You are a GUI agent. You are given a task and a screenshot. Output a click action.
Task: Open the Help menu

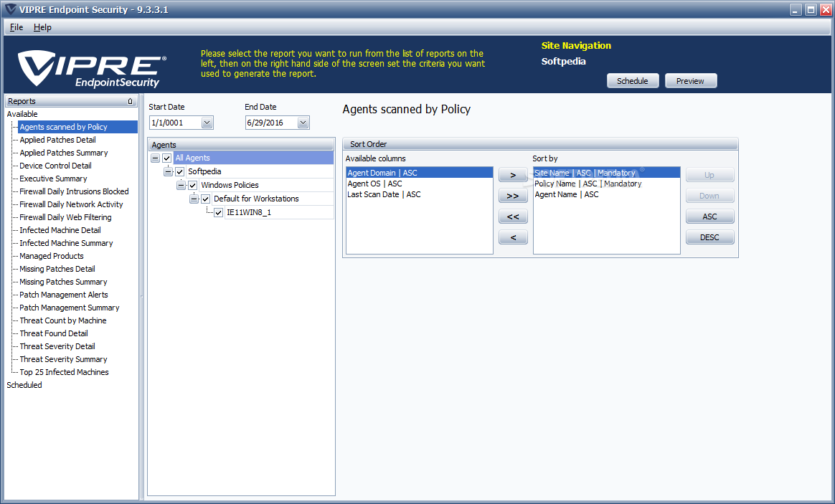tap(42, 27)
